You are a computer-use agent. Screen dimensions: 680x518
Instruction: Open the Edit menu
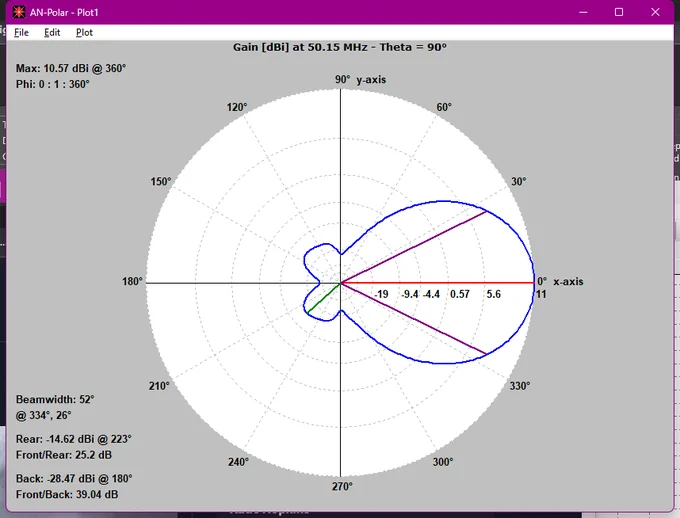click(x=52, y=33)
